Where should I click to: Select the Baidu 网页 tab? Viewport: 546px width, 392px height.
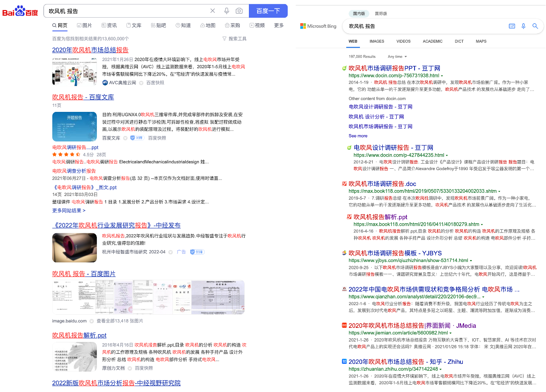tap(60, 25)
